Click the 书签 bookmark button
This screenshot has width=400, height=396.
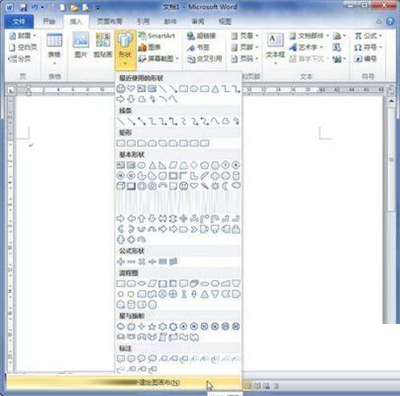pyautogui.click(x=198, y=47)
